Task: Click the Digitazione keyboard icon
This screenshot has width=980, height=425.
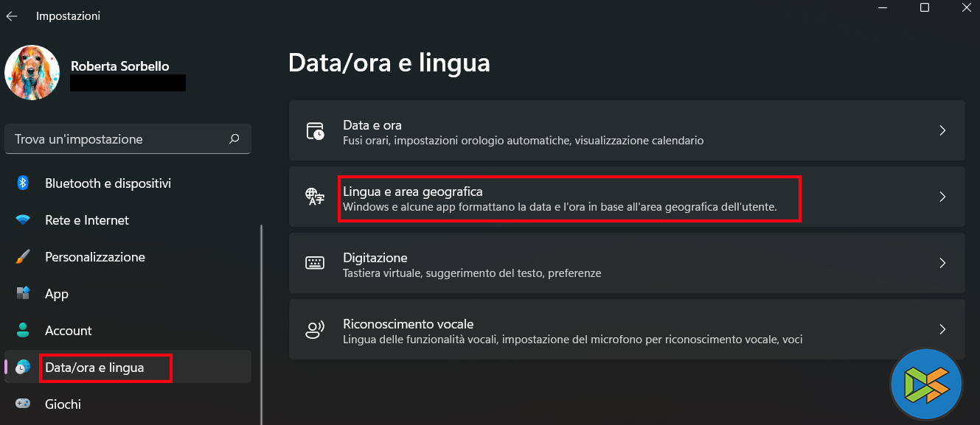Action: pos(315,263)
